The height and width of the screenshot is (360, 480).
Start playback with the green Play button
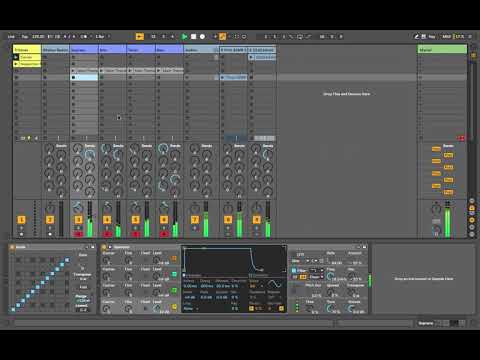click(184, 36)
